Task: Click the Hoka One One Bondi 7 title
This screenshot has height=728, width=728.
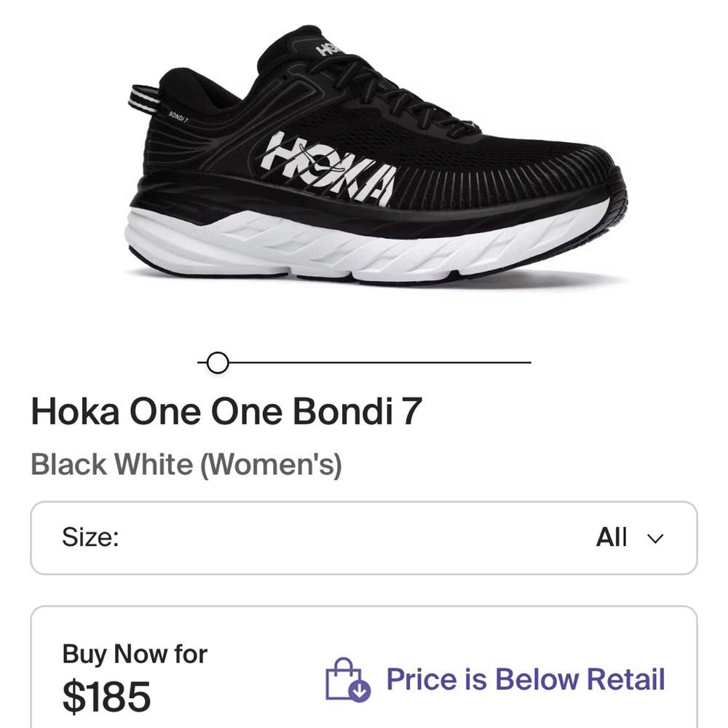Action: click(229, 411)
